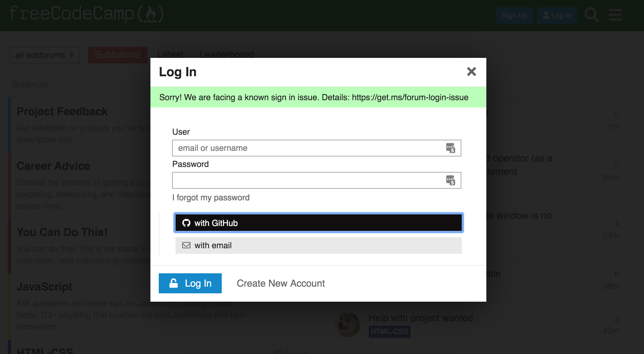644x354 pixels.
Task: Open the all subforums dropdown
Action: point(44,55)
